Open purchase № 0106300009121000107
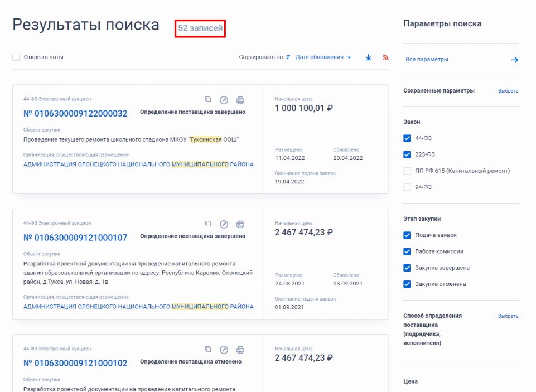This screenshot has width=536, height=392. tap(75, 238)
